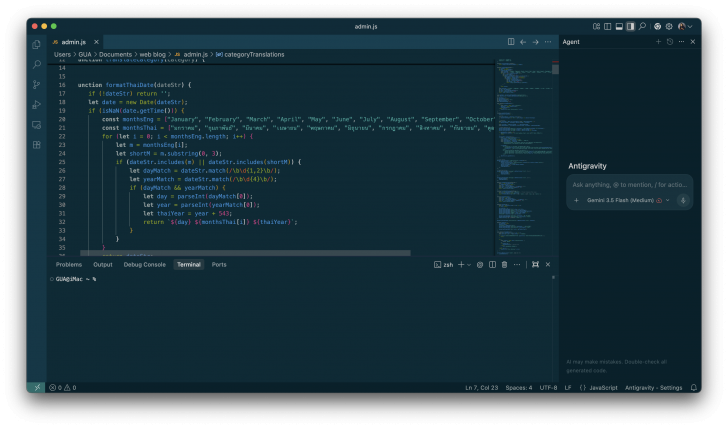Open Gemini 3.5 Flash model dropdown

[x=628, y=201]
